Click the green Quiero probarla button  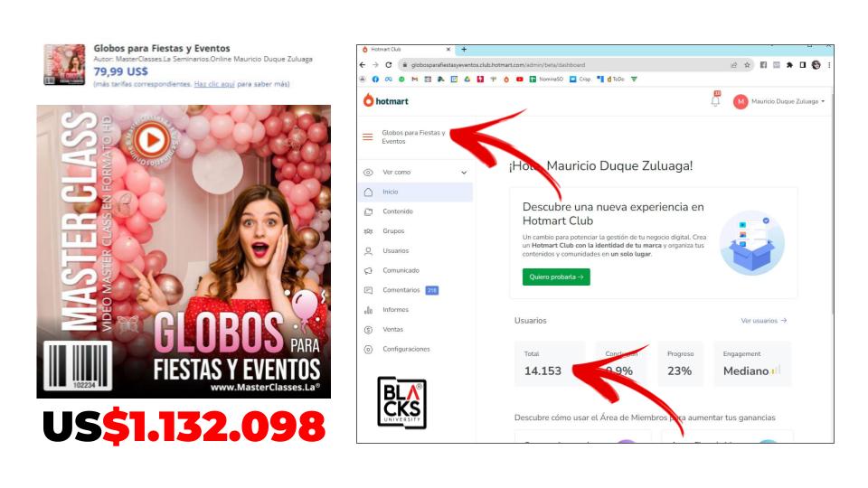coord(556,277)
